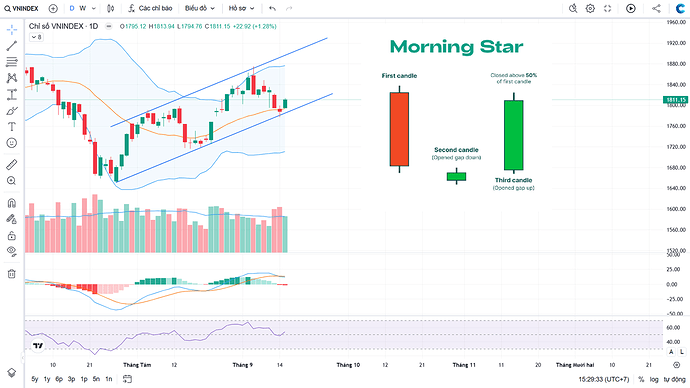Switch to the W weekly interval
Viewport: 690px width, 388px height.
pos(83,8)
